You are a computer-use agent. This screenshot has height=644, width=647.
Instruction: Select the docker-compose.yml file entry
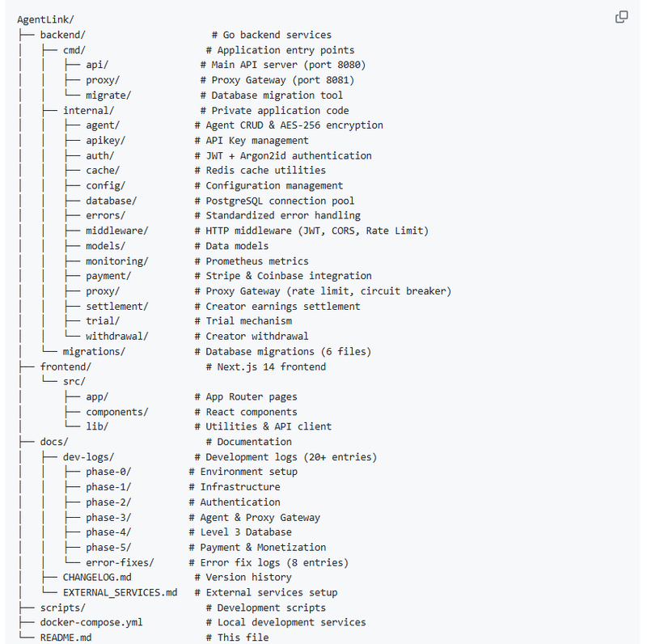pyautogui.click(x=91, y=622)
